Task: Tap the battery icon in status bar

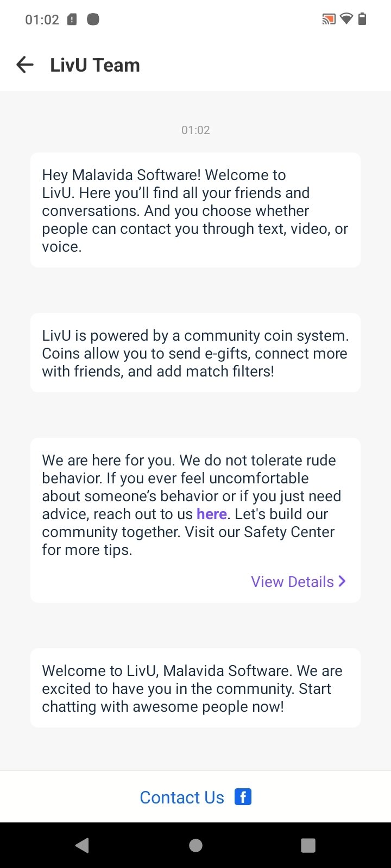Action: (362, 20)
